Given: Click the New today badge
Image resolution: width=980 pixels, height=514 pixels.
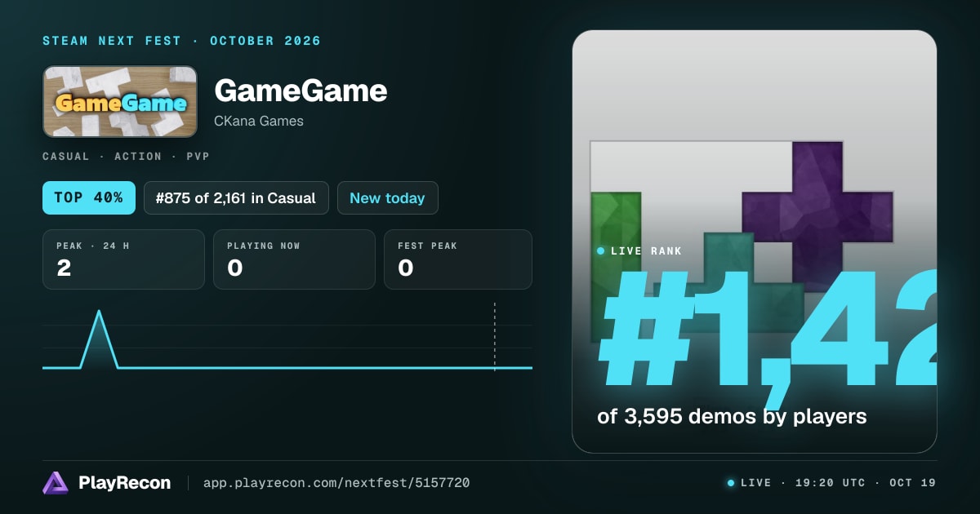Looking at the screenshot, I should coord(387,197).
